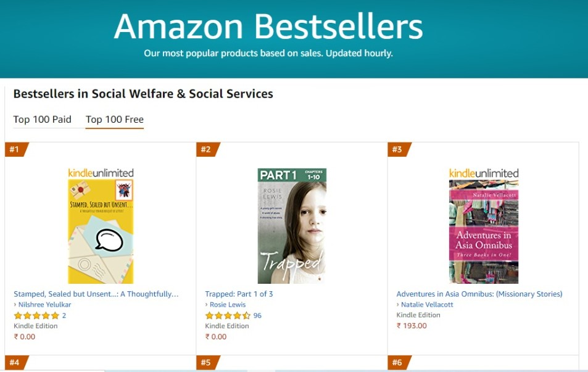The height and width of the screenshot is (372, 588).
Task: Open 'Trapped: Part 1 of 3' title link
Action: click(x=239, y=294)
